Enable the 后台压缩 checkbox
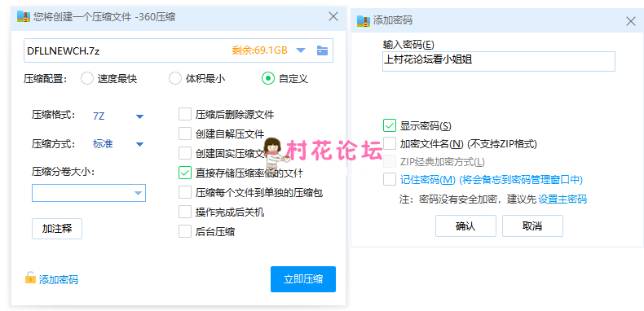 [185, 231]
